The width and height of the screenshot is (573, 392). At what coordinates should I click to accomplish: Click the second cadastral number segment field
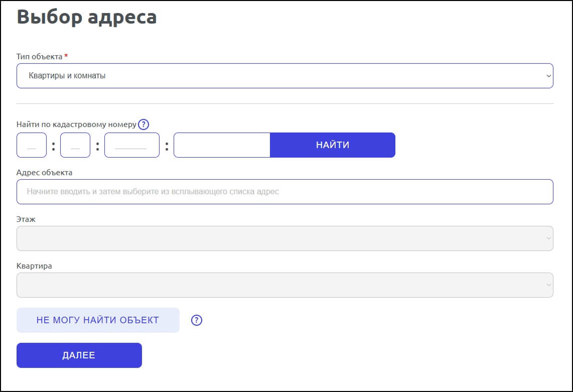[x=75, y=145]
